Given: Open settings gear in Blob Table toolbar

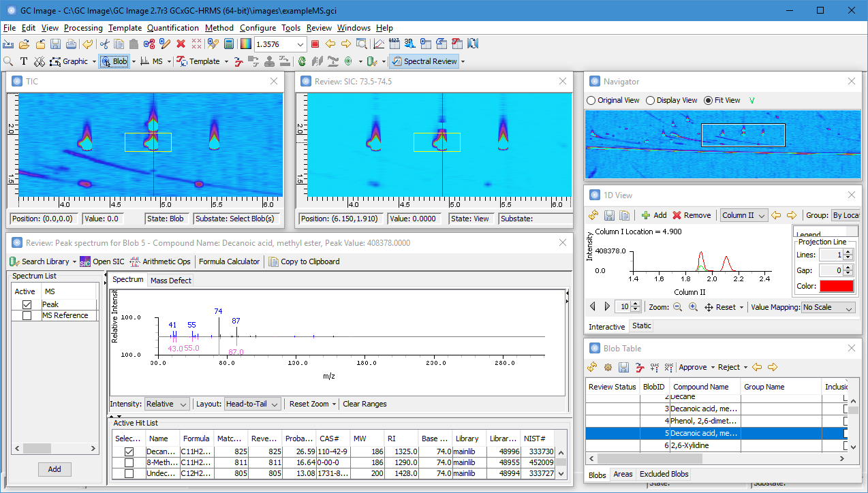Looking at the screenshot, I should (608, 367).
